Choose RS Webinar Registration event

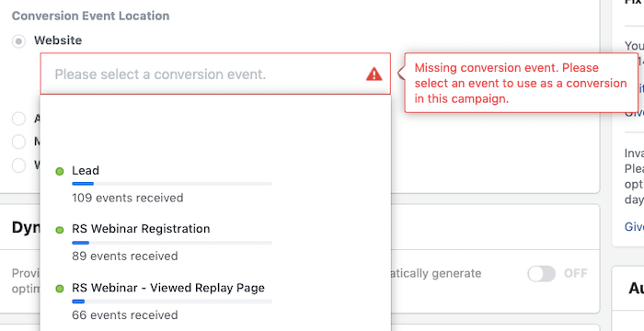tap(215, 243)
